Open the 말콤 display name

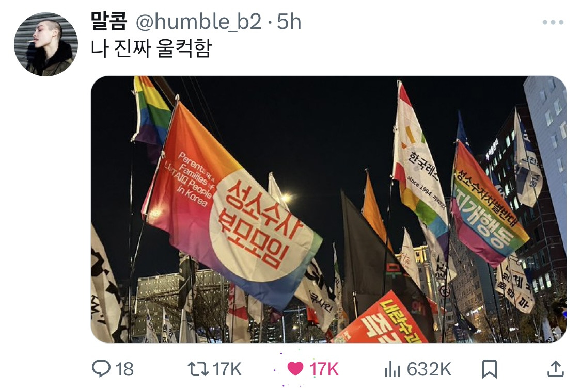(x=109, y=22)
